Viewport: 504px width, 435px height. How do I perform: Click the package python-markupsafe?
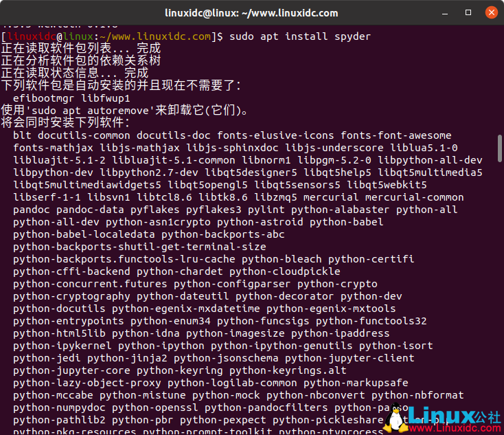[x=356, y=383]
